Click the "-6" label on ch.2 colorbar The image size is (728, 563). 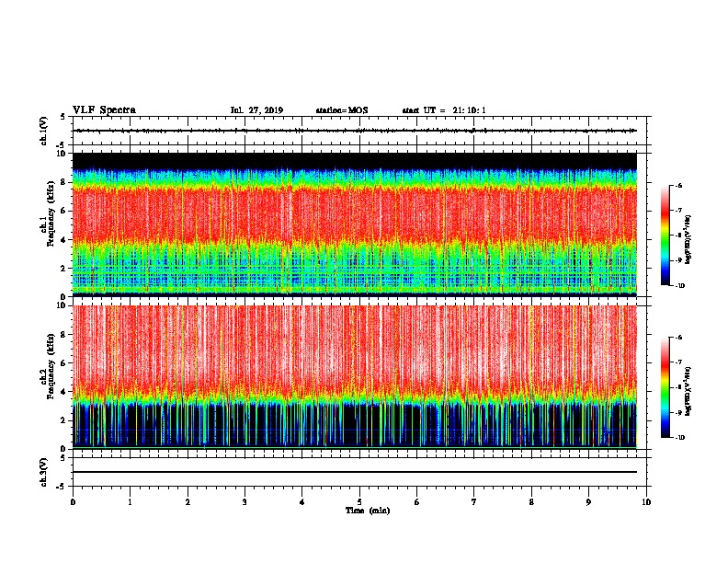coord(678,338)
